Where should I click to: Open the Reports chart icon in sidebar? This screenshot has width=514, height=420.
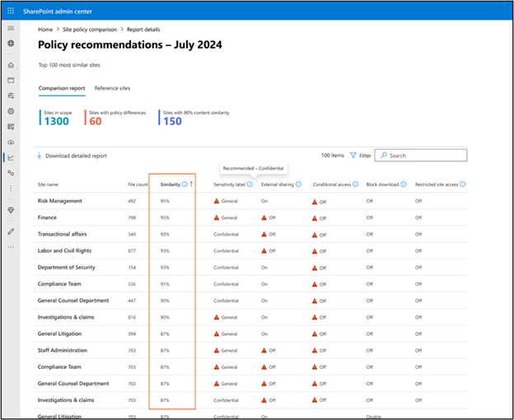click(11, 157)
